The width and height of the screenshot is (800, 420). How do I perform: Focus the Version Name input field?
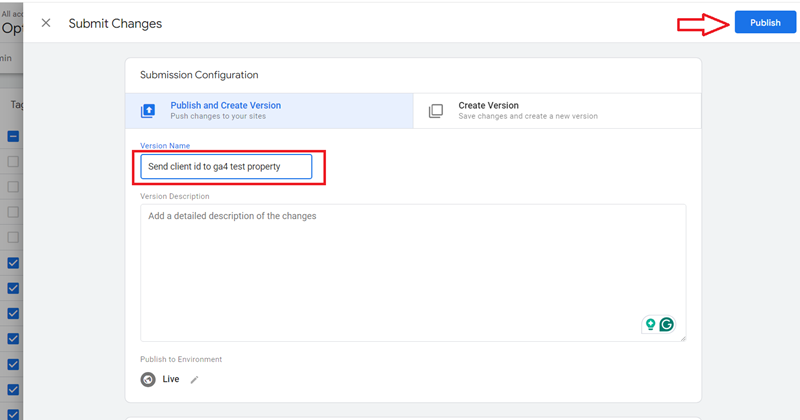[226, 166]
